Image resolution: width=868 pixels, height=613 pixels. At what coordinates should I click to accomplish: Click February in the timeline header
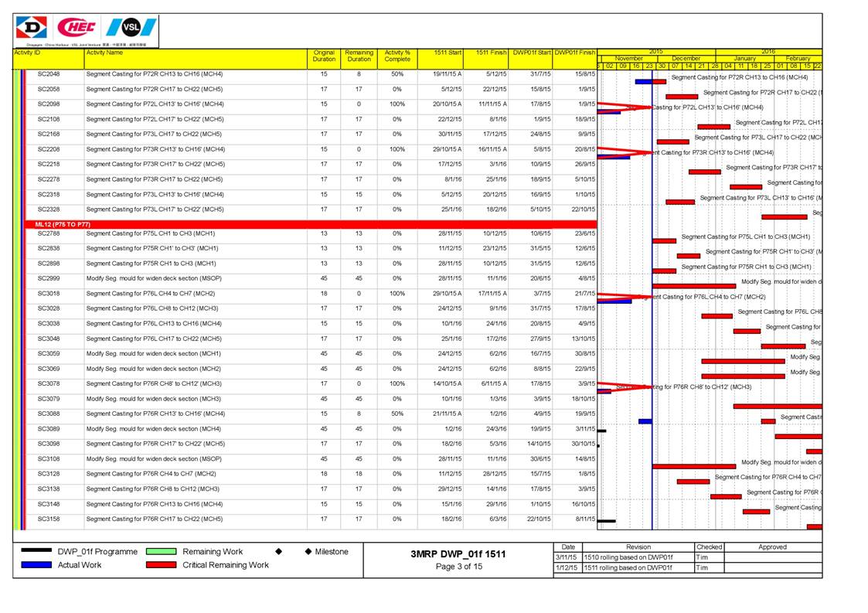[798, 58]
